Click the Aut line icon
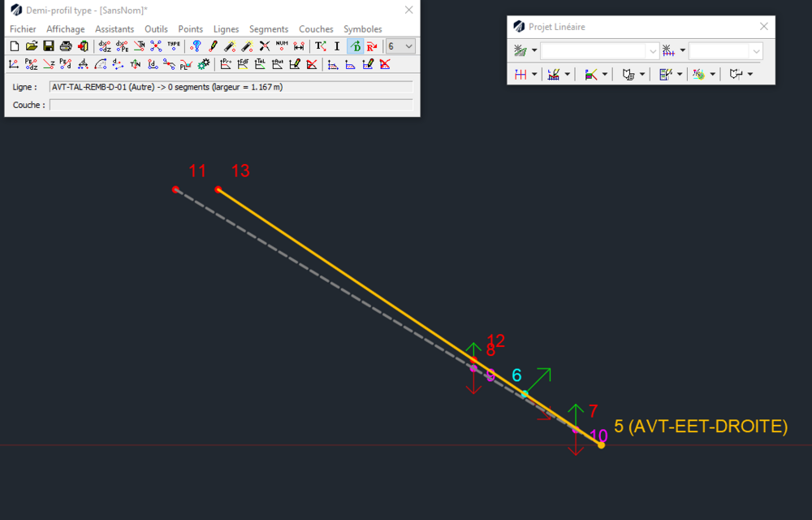This screenshot has width=812, height=520. [x=278, y=64]
